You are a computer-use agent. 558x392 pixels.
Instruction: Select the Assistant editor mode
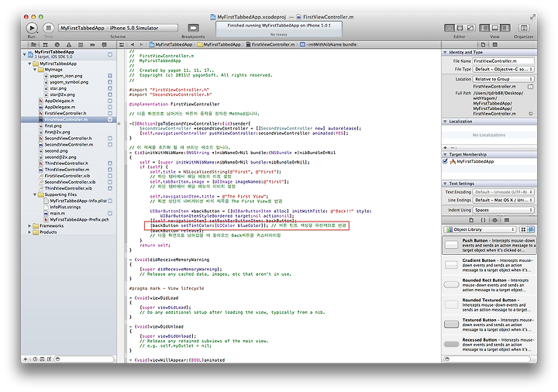pos(460,28)
